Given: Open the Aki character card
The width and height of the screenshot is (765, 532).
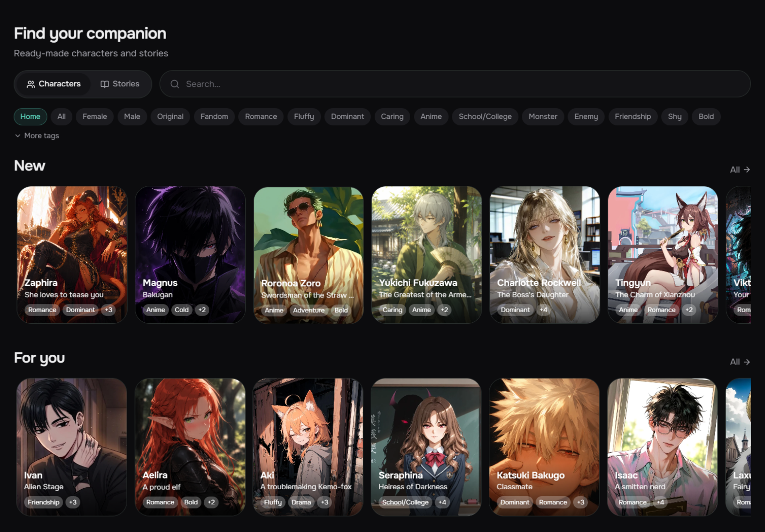Looking at the screenshot, I should tap(308, 447).
